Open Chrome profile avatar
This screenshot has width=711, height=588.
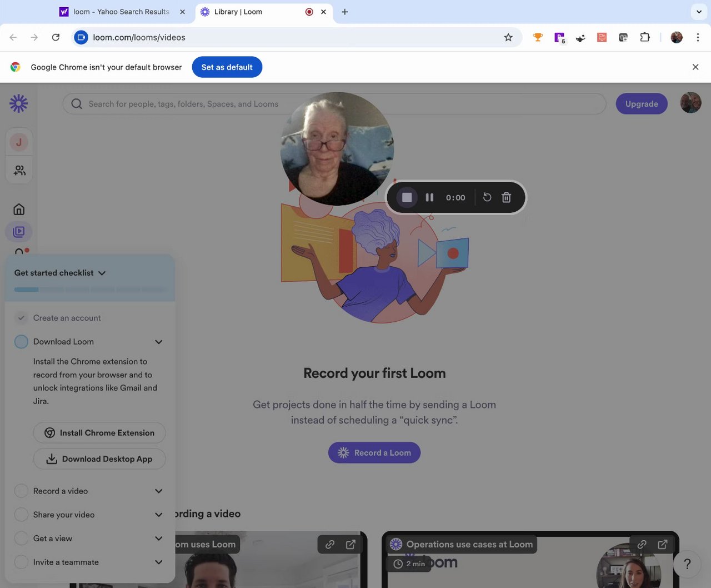click(x=677, y=37)
